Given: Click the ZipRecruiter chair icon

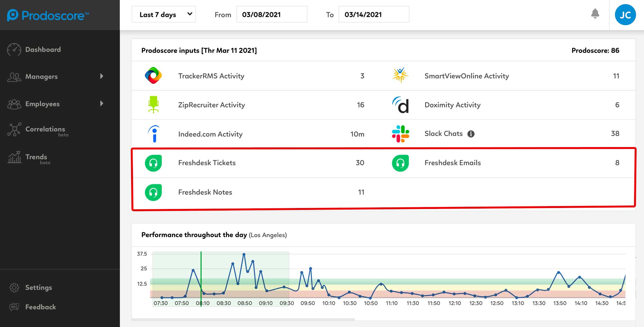Looking at the screenshot, I should (153, 104).
